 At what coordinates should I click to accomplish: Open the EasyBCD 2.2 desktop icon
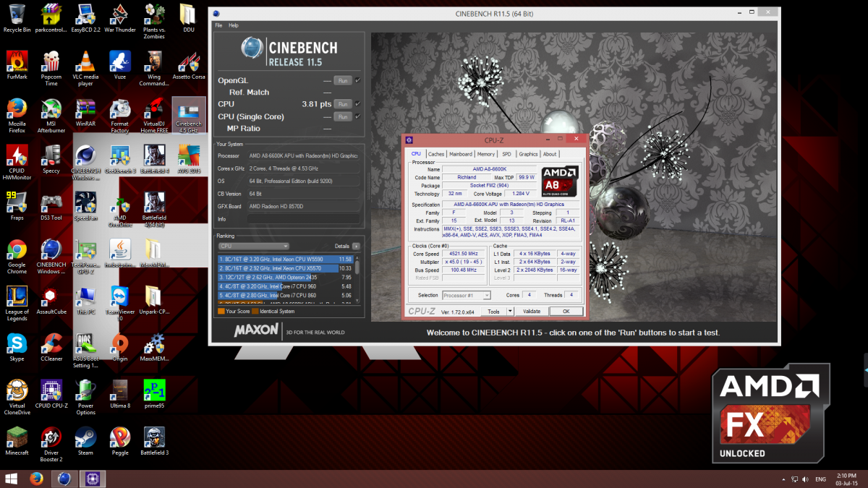click(85, 19)
